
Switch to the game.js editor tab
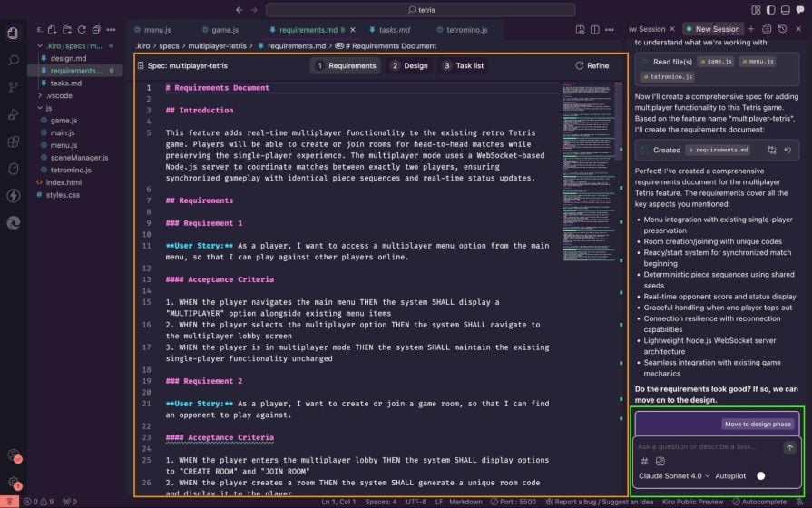(x=218, y=30)
